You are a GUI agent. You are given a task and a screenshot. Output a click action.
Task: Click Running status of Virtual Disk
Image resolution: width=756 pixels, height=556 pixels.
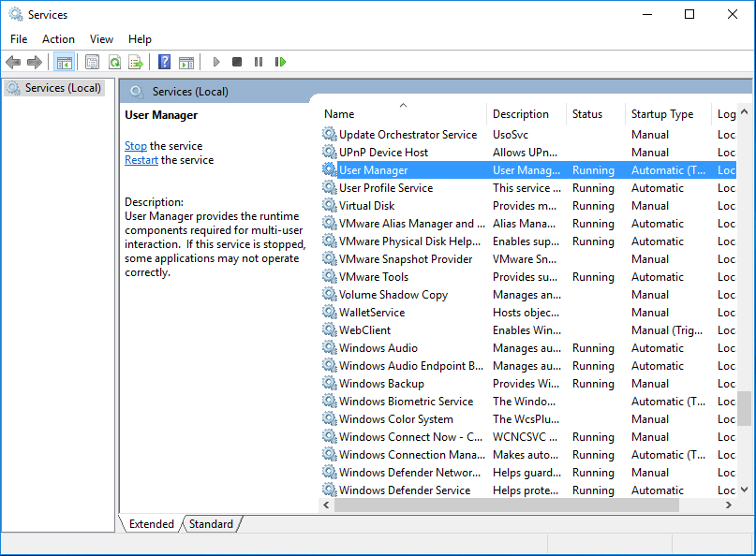(593, 206)
